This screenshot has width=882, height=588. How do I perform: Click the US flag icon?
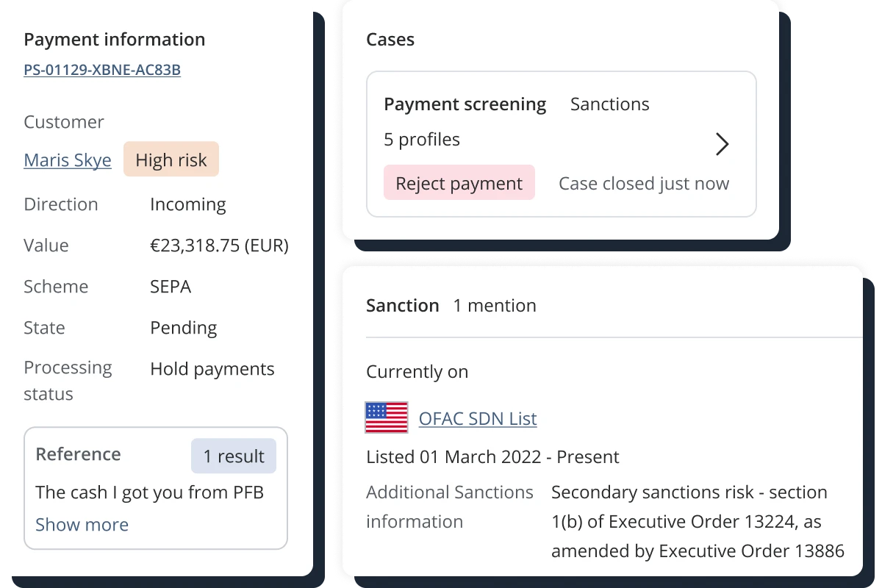[387, 418]
